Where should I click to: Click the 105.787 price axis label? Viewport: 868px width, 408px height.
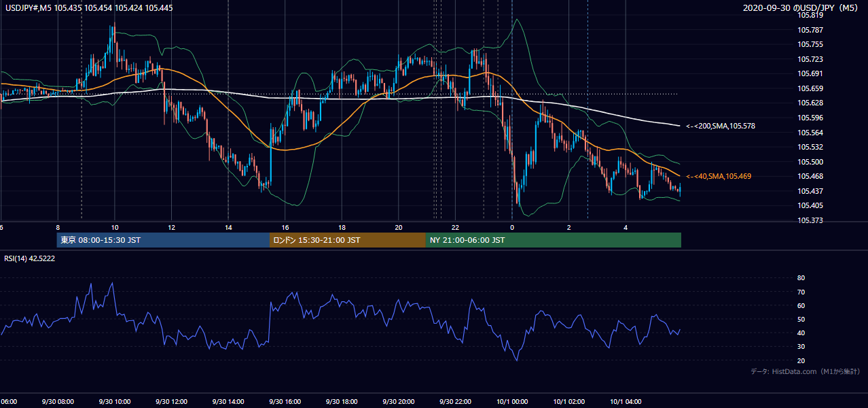pos(811,30)
